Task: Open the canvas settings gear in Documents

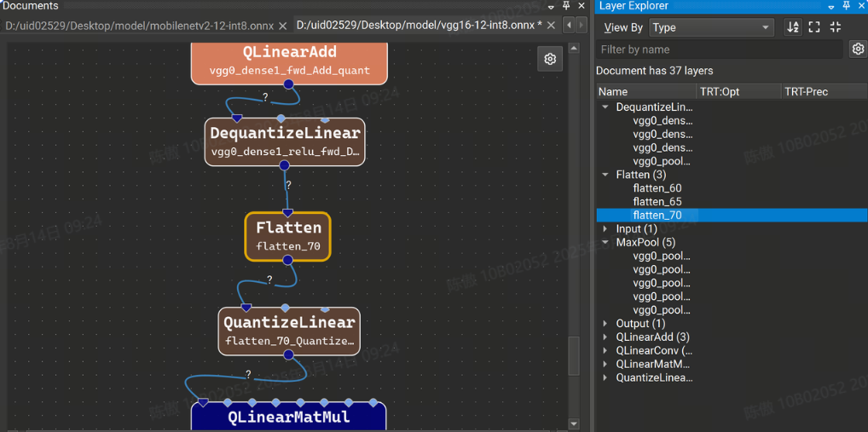Action: tap(550, 59)
